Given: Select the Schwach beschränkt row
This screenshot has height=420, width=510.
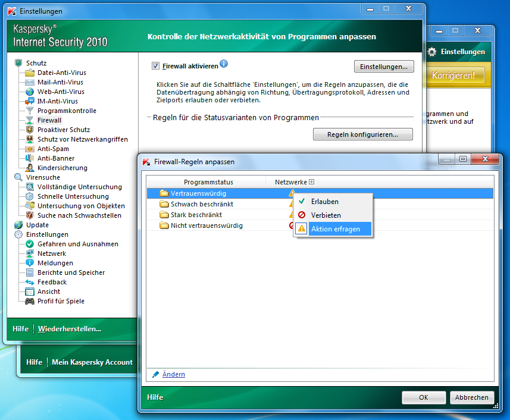Looking at the screenshot, I should [320, 204].
